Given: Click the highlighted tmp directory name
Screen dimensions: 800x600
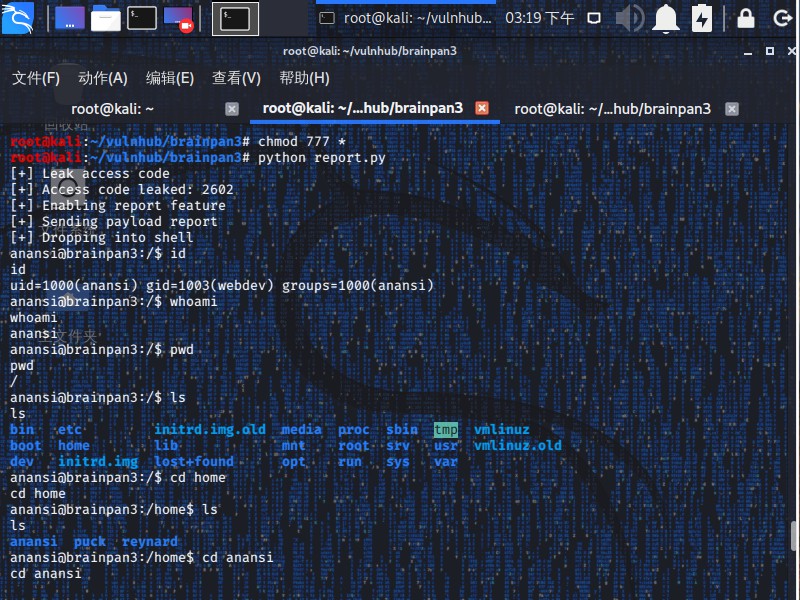Looking at the screenshot, I should 445,430.
